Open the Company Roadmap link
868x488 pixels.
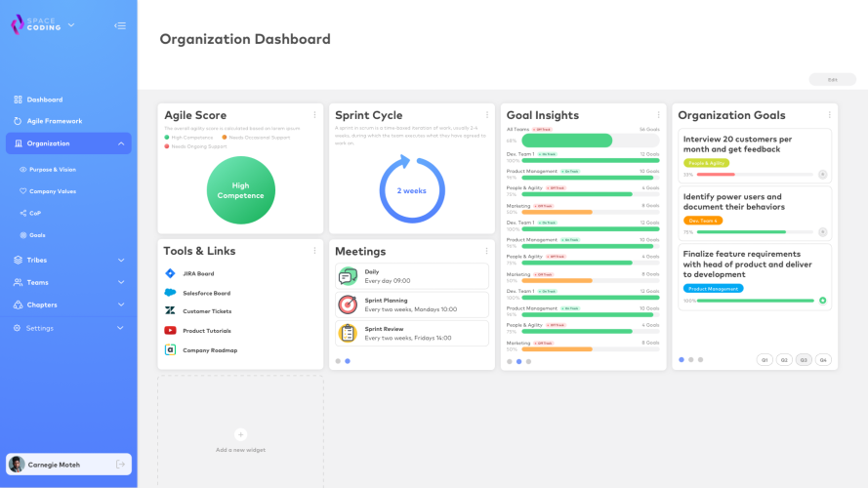point(210,350)
